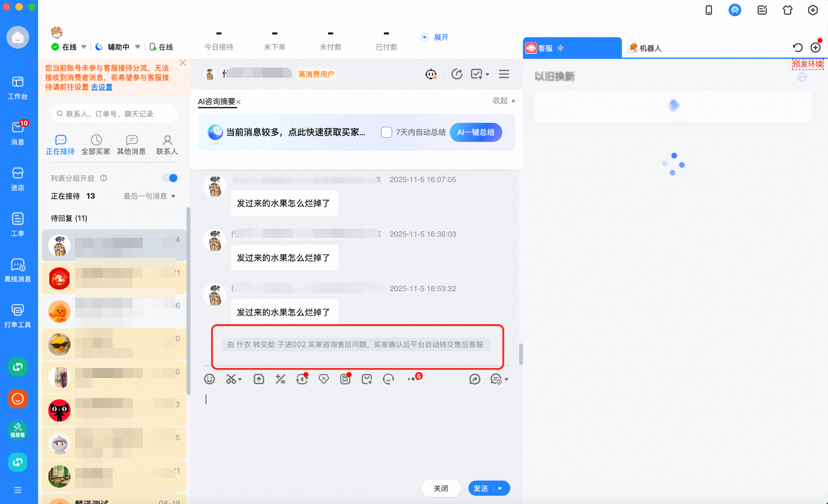This screenshot has height=504, width=828.
Task: Click the blue customer service avatar icon
Action: pyautogui.click(x=735, y=10)
